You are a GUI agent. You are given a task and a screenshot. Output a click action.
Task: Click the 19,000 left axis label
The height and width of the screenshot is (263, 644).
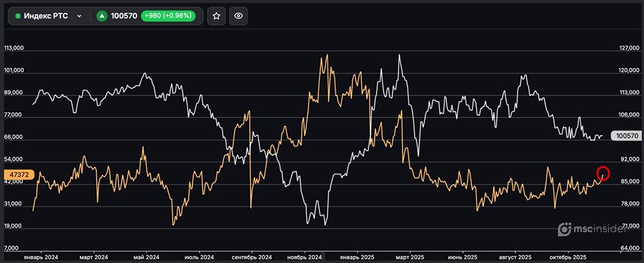pyautogui.click(x=14, y=226)
